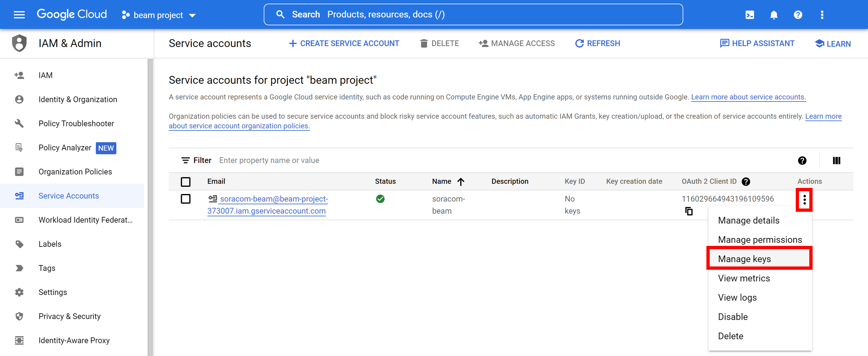This screenshot has height=356, width=868.
Task: Check the soracom-beam service account row
Action: [x=186, y=199]
